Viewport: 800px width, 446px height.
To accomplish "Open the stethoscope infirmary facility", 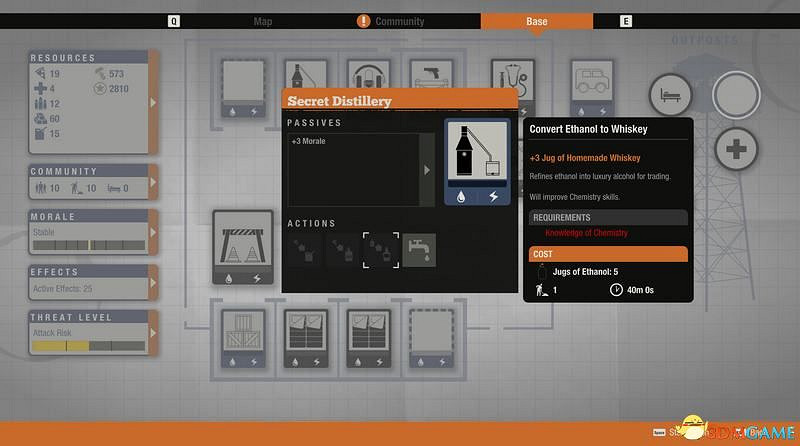I will tap(510, 80).
